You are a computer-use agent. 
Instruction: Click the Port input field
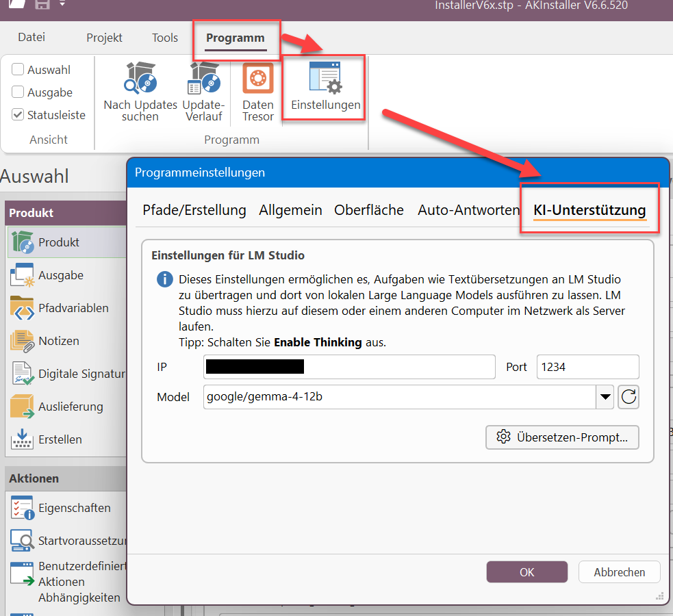point(588,367)
